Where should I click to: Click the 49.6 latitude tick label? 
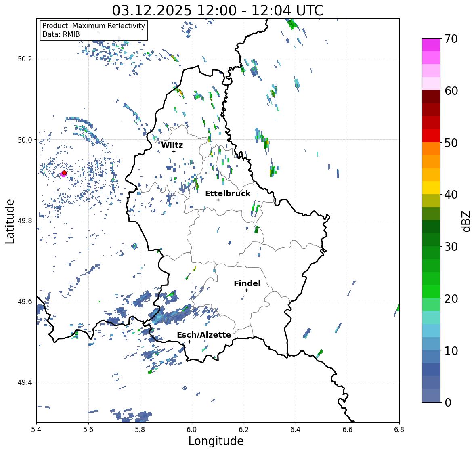click(25, 301)
